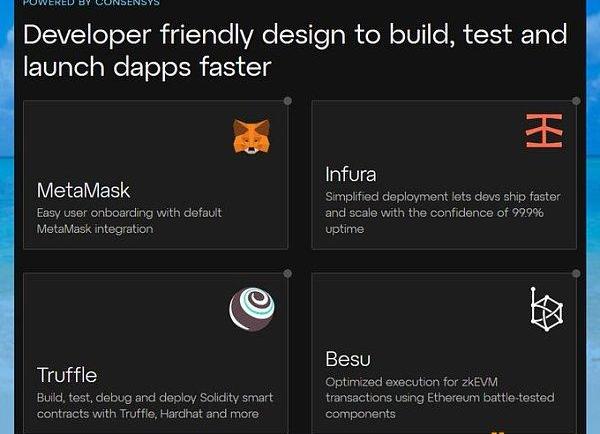Select the Infura 99.9% uptime description
Screen dimensions: 600x434
click(x=434, y=212)
